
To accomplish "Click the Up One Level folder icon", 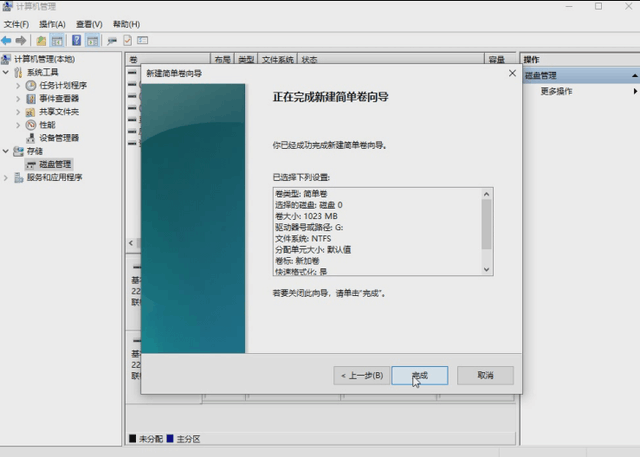I will pos(41,40).
